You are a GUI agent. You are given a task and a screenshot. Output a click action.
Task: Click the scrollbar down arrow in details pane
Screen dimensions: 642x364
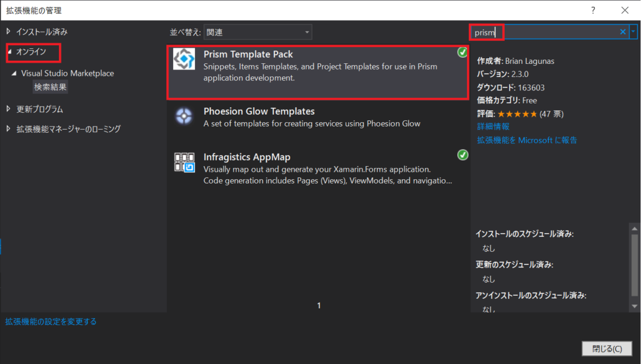(x=634, y=306)
